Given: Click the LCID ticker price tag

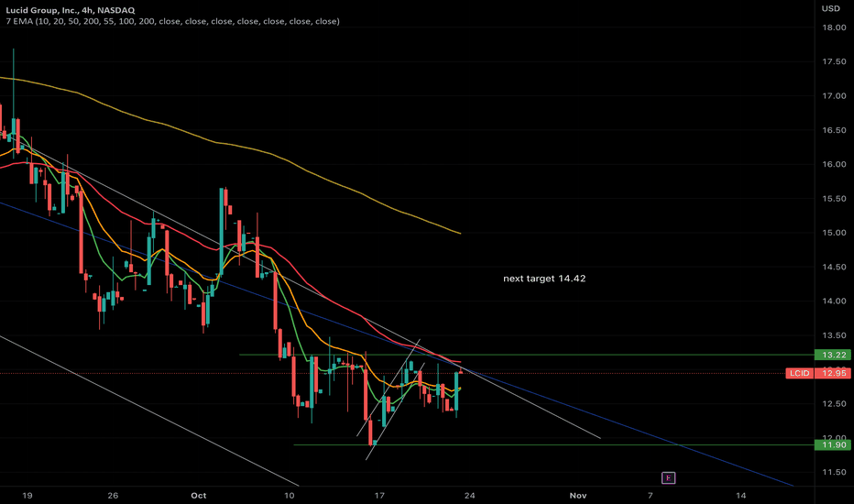Looking at the screenshot, I should click(800, 373).
